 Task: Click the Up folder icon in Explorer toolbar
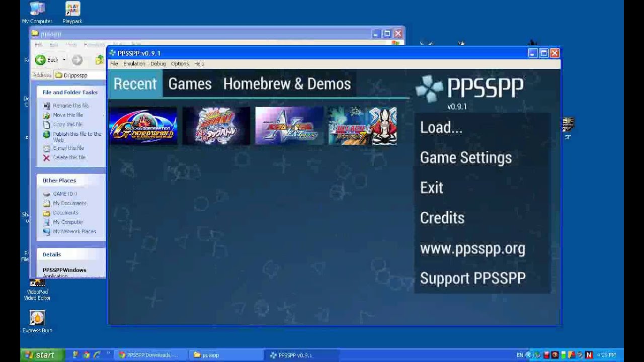point(100,60)
